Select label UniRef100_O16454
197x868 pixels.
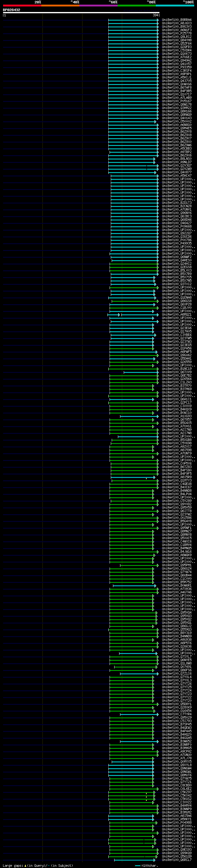pos(176,711)
